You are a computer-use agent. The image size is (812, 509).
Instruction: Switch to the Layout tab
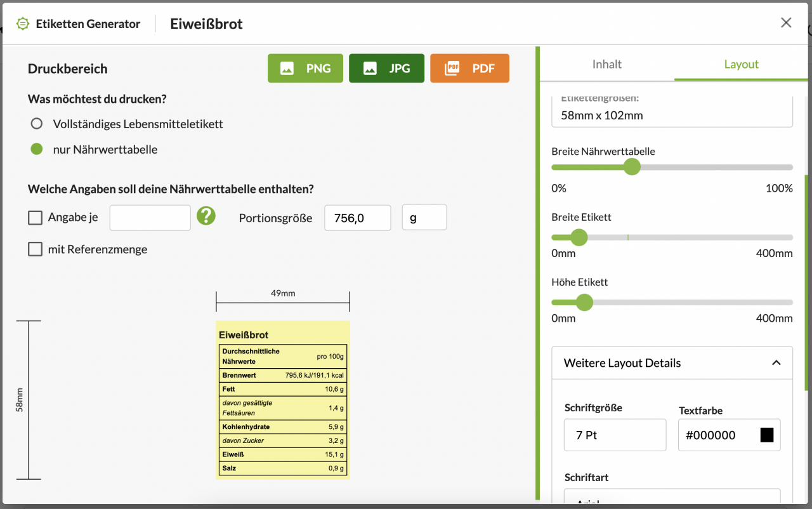pyautogui.click(x=742, y=64)
